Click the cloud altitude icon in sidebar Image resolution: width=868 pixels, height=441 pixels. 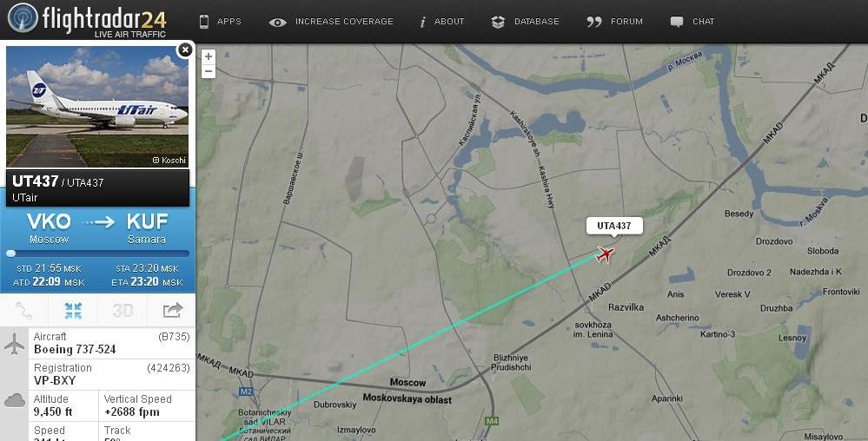coord(15,400)
